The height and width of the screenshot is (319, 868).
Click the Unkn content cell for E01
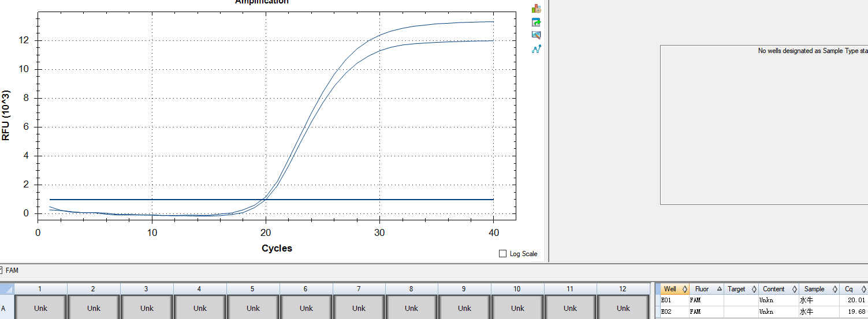click(x=778, y=300)
